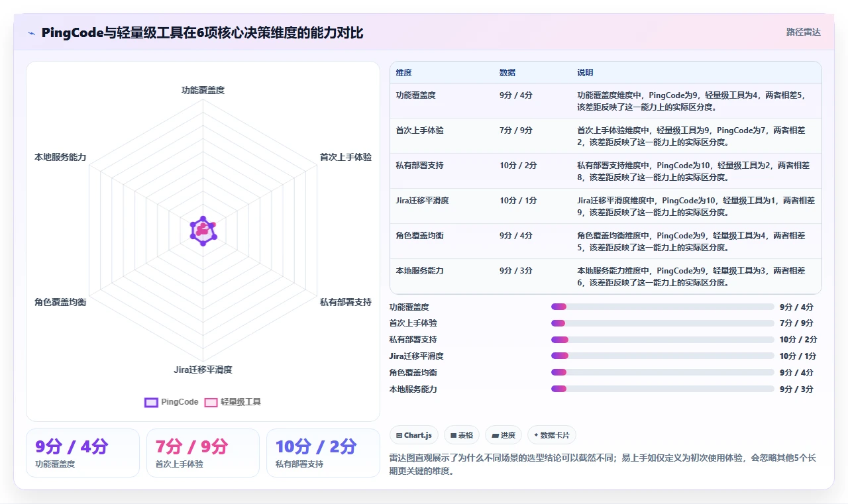Image resolution: width=848 pixels, height=504 pixels.
Task: Select the 角色覆盖均衡 progress bar
Action: [x=662, y=372]
